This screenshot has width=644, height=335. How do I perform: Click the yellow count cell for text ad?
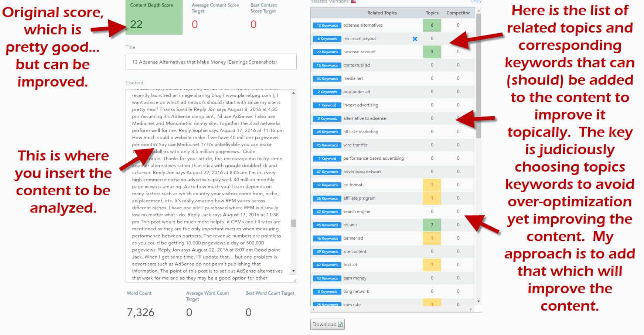[x=431, y=265]
